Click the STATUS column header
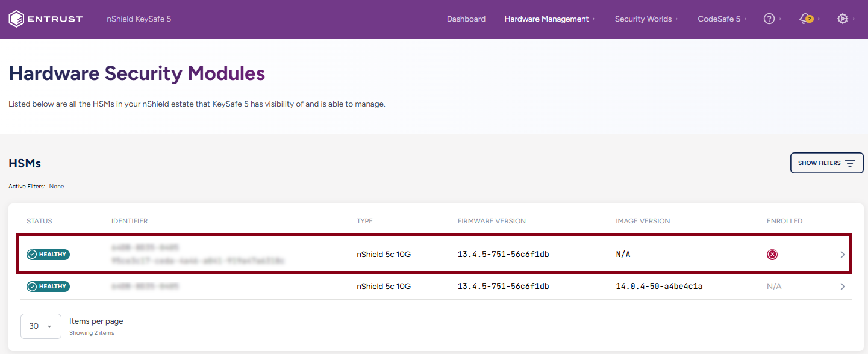The height and width of the screenshot is (354, 868). (39, 221)
